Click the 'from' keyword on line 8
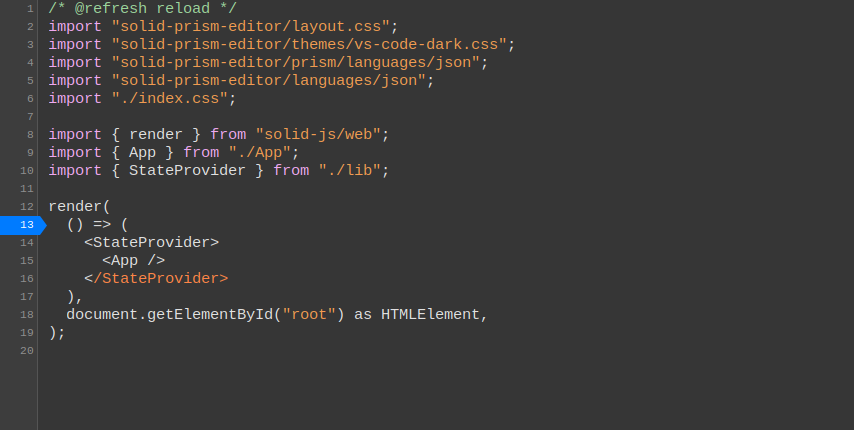This screenshot has height=430, width=854. click(228, 134)
